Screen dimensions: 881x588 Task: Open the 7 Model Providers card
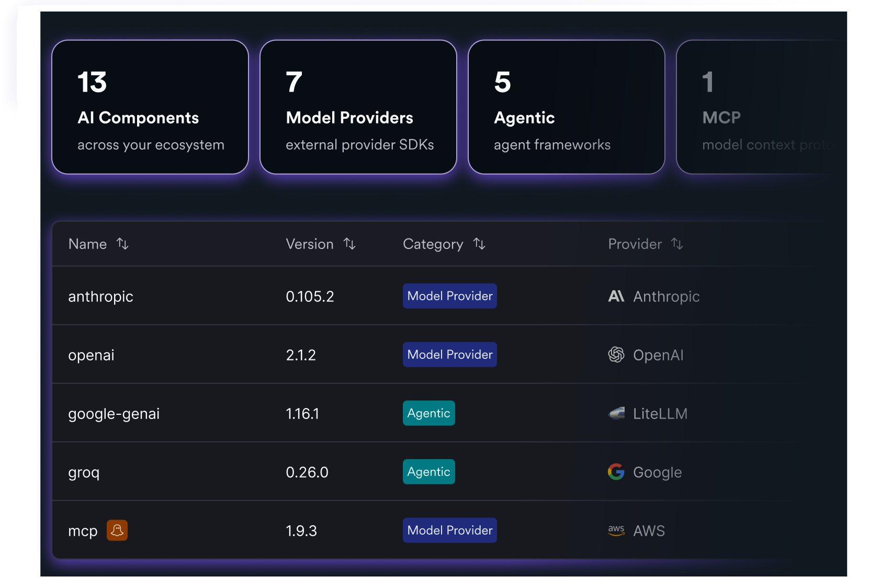358,107
